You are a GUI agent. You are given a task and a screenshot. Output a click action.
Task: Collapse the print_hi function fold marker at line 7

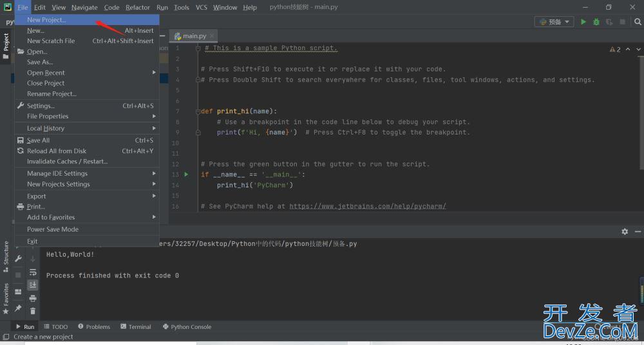tap(198, 111)
